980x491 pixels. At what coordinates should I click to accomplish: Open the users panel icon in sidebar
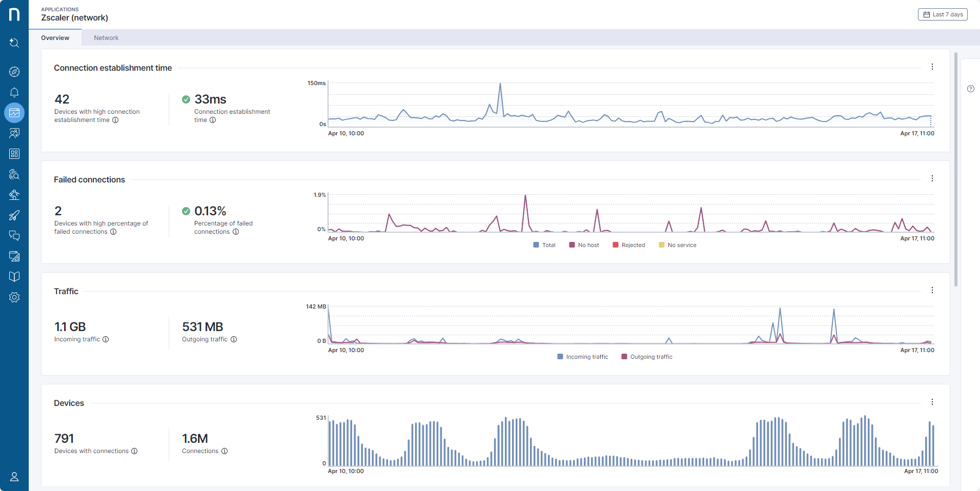14,133
